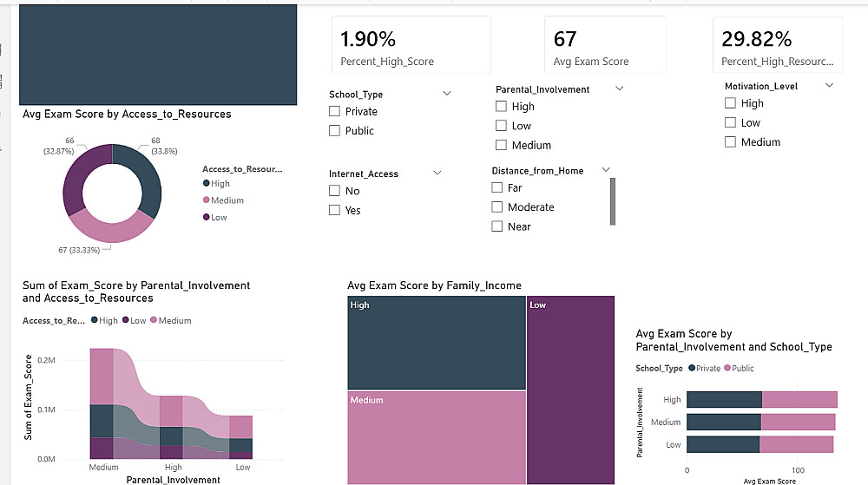Toggle the Internet_Access slicer chevron
The height and width of the screenshot is (485, 868).
point(437,174)
